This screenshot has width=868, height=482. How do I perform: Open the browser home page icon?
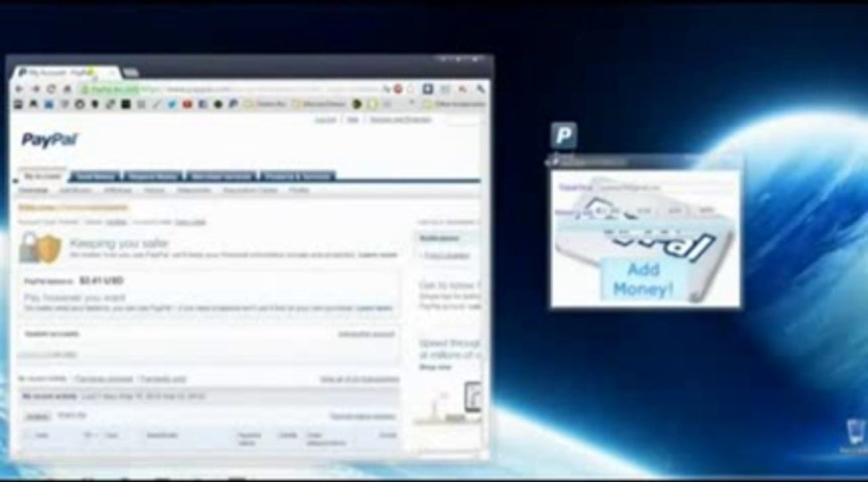pyautogui.click(x=68, y=89)
